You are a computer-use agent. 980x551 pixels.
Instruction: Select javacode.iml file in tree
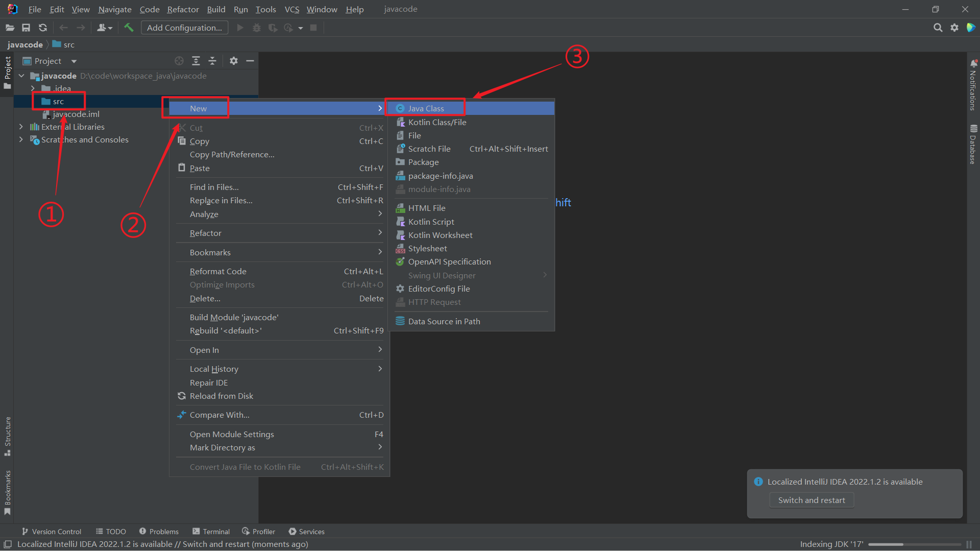click(76, 114)
